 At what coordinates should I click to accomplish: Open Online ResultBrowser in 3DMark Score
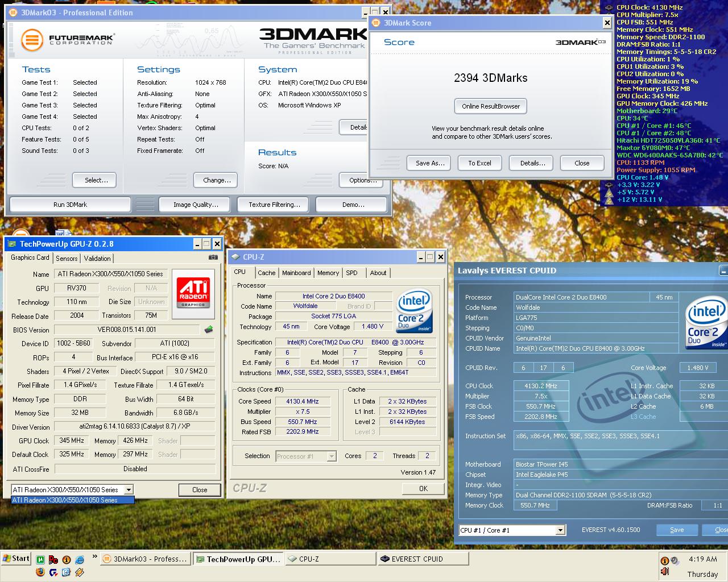click(491, 106)
